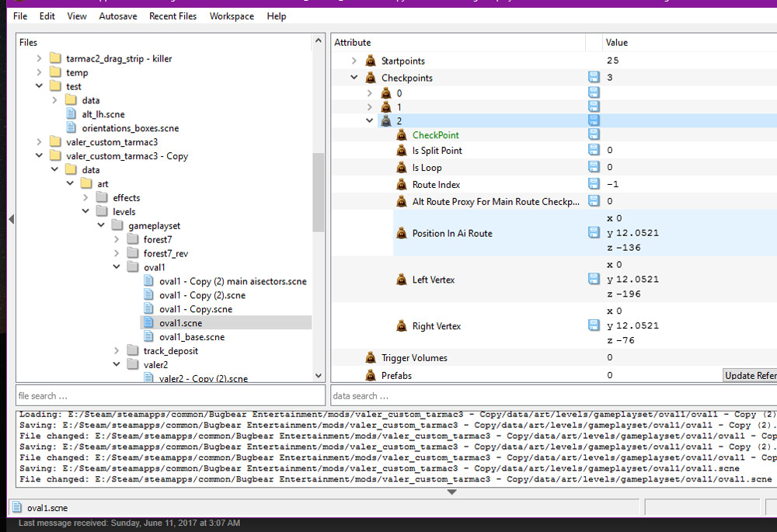Select the orientations_boxes.scne file icon
This screenshot has height=532, width=777.
coord(71,128)
